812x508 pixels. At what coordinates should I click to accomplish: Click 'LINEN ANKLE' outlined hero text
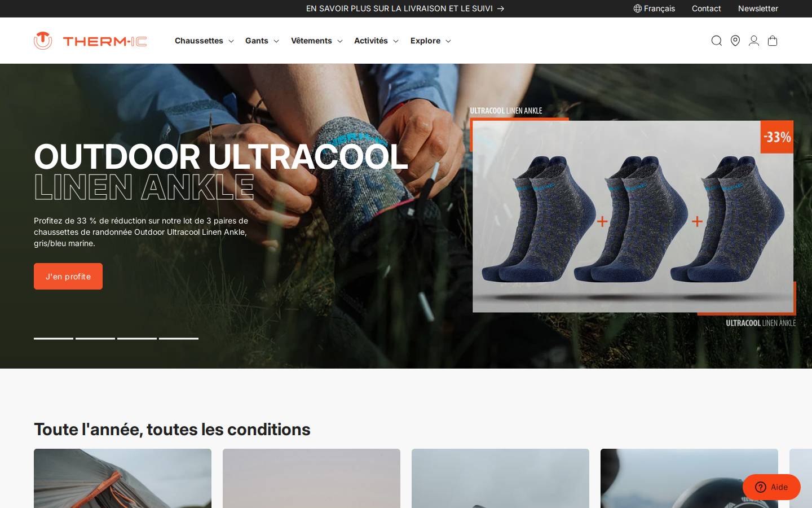[x=144, y=187]
